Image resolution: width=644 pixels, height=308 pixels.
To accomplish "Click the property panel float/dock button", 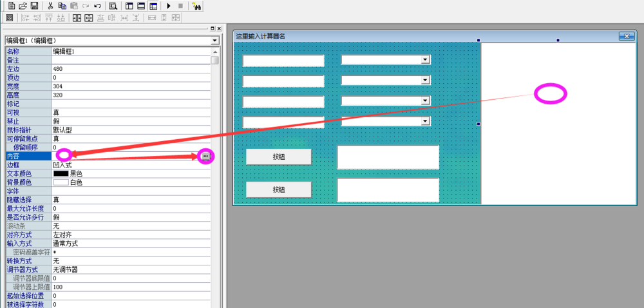I will (x=213, y=28).
